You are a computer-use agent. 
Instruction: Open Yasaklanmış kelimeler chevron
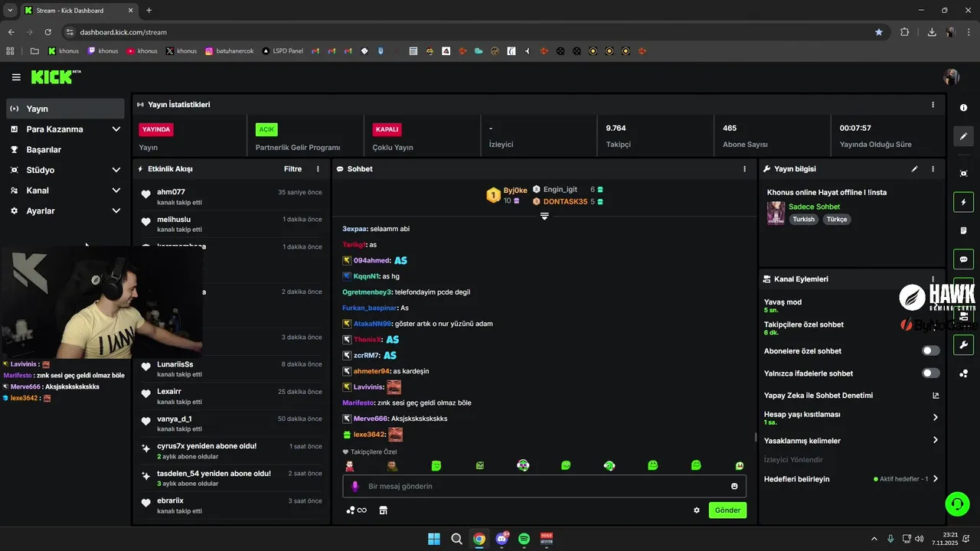point(936,440)
